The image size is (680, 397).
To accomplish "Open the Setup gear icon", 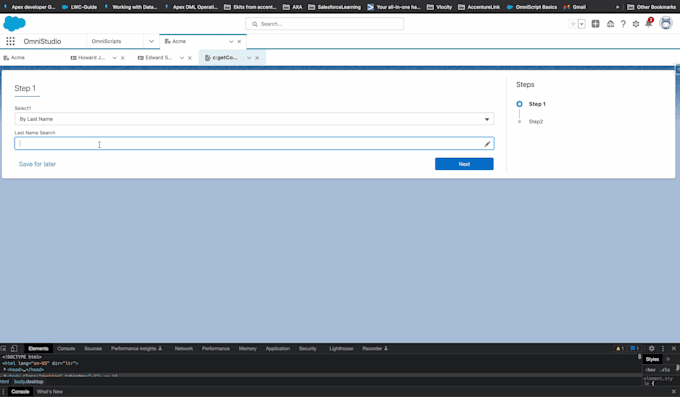I will point(636,24).
